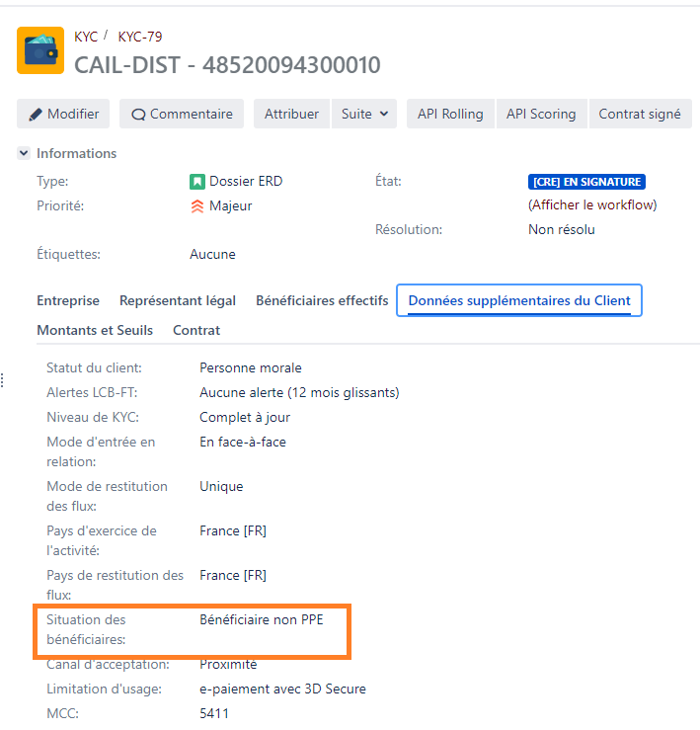This screenshot has width=700, height=730.
Task: Switch to the Contrat tab
Action: [x=196, y=331]
